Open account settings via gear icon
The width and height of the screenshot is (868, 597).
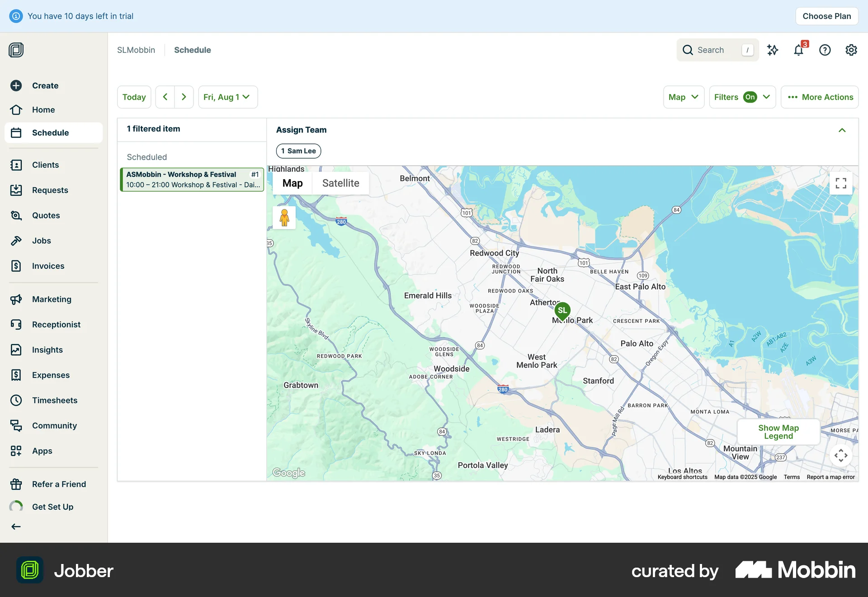[x=851, y=50]
